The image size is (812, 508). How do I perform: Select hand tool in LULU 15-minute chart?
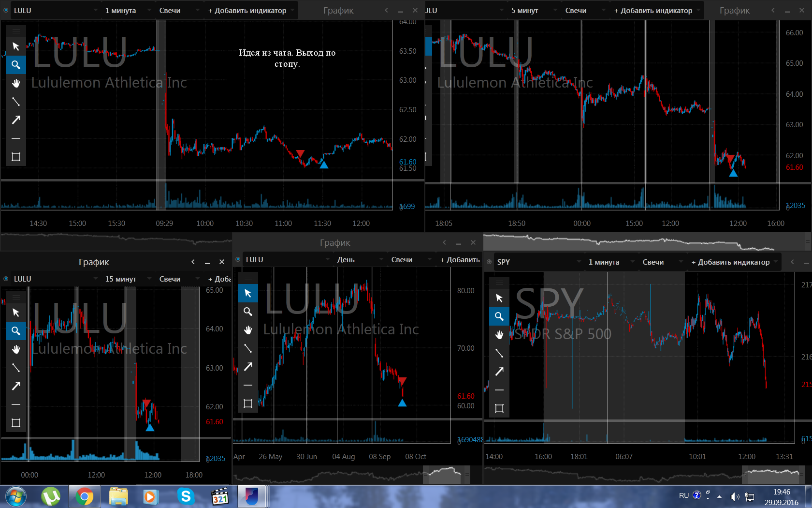coord(16,349)
